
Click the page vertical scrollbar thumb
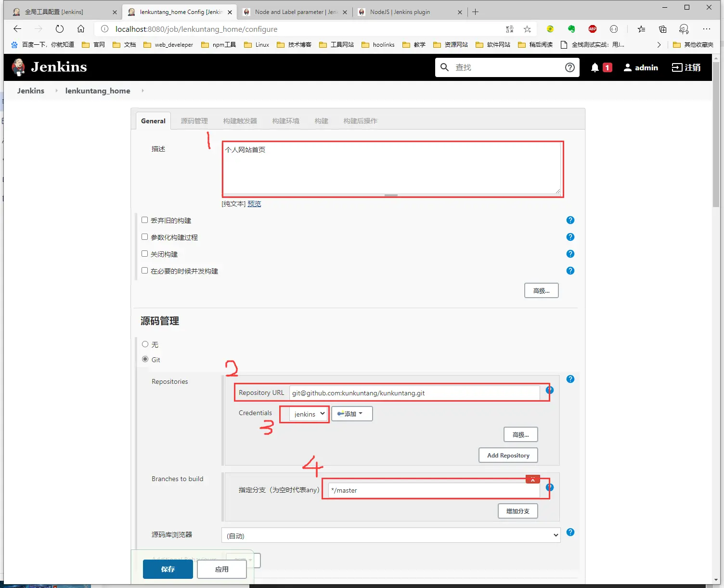(x=716, y=135)
